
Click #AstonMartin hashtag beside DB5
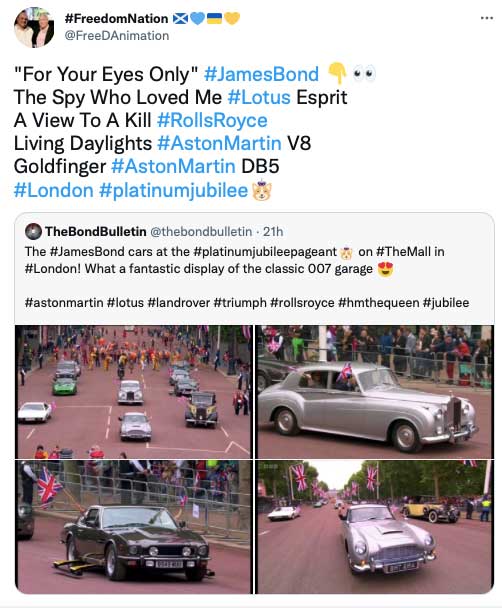tap(173, 166)
